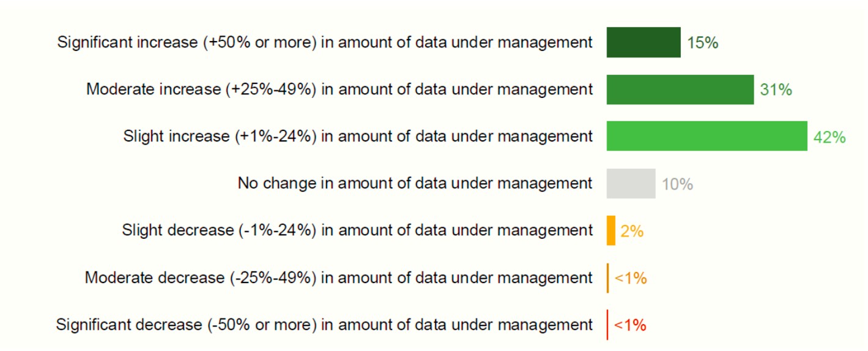This screenshot has height=351, width=868.
Task: Select the orange 2% value label
Action: [x=632, y=231]
